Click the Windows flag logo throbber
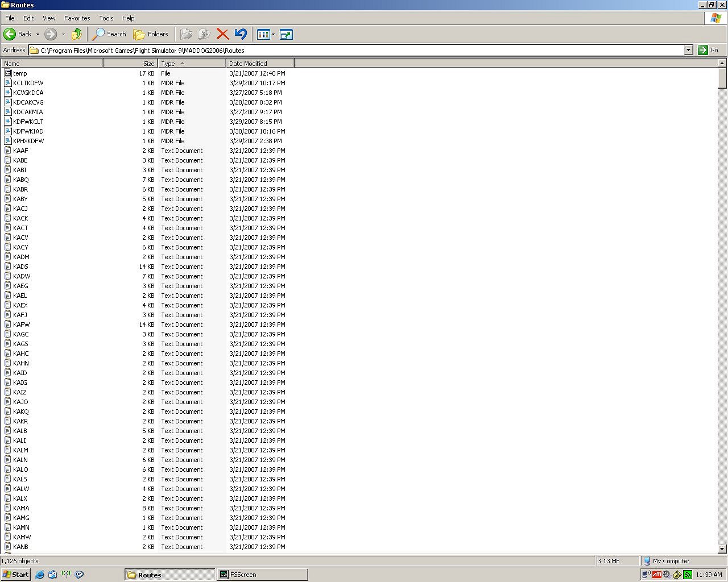 pyautogui.click(x=715, y=18)
